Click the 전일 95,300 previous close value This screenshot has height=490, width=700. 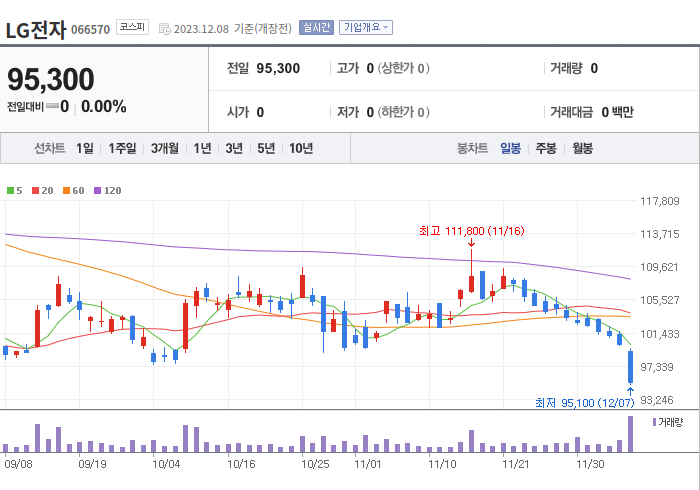[x=263, y=68]
